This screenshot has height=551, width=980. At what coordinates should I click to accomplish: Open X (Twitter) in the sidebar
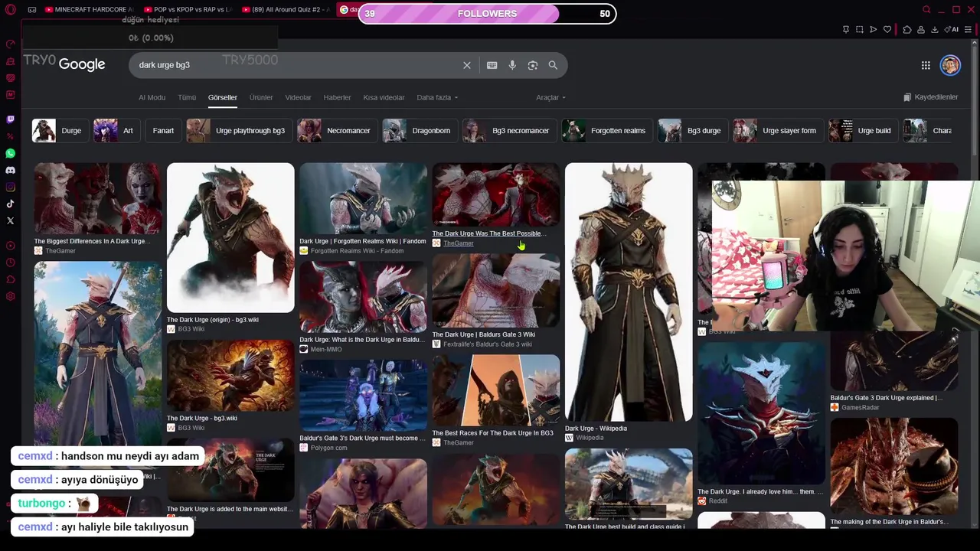[11, 220]
